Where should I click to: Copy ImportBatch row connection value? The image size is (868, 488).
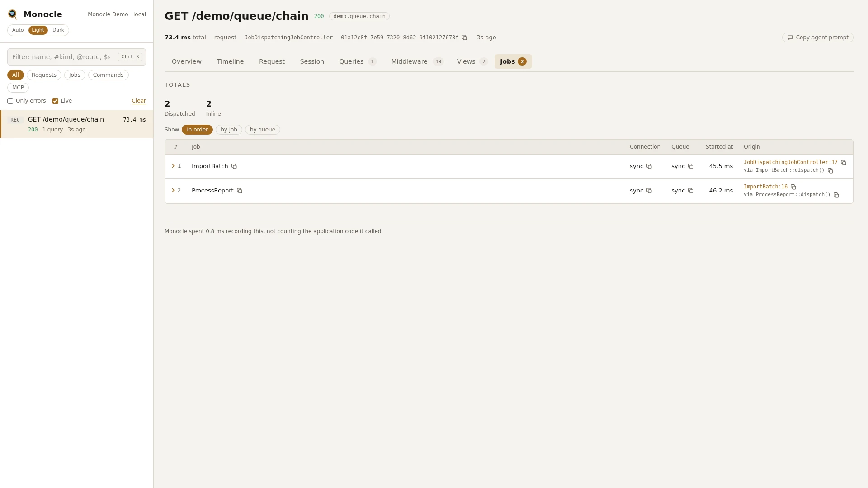click(x=649, y=166)
